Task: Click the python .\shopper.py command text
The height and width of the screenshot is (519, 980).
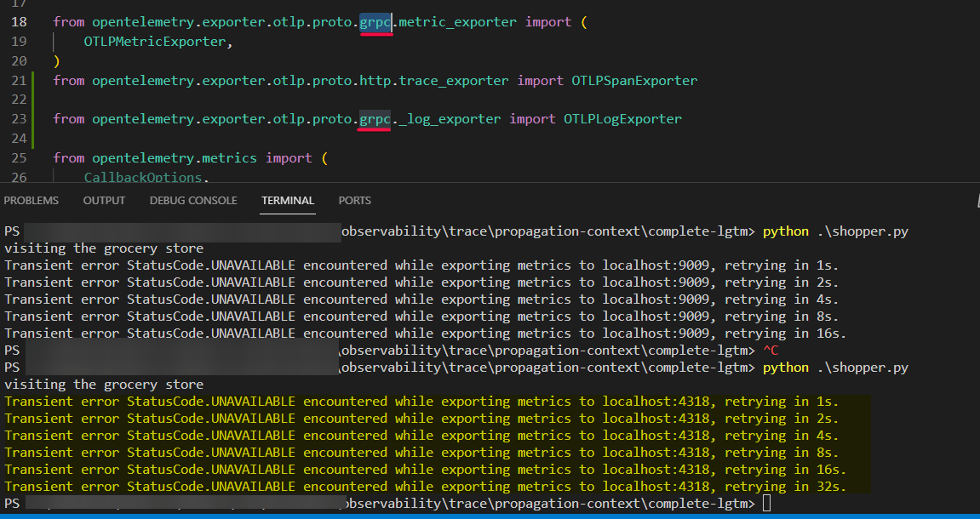Action: tap(839, 231)
